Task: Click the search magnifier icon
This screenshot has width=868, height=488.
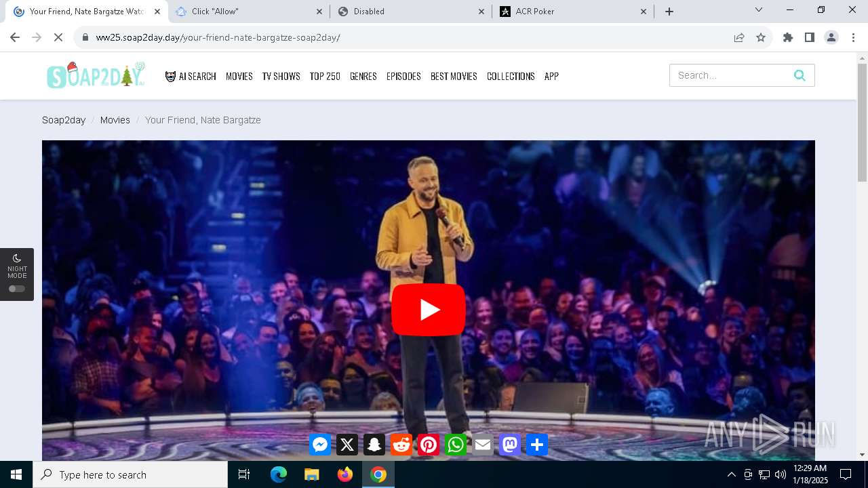Action: 800,75
